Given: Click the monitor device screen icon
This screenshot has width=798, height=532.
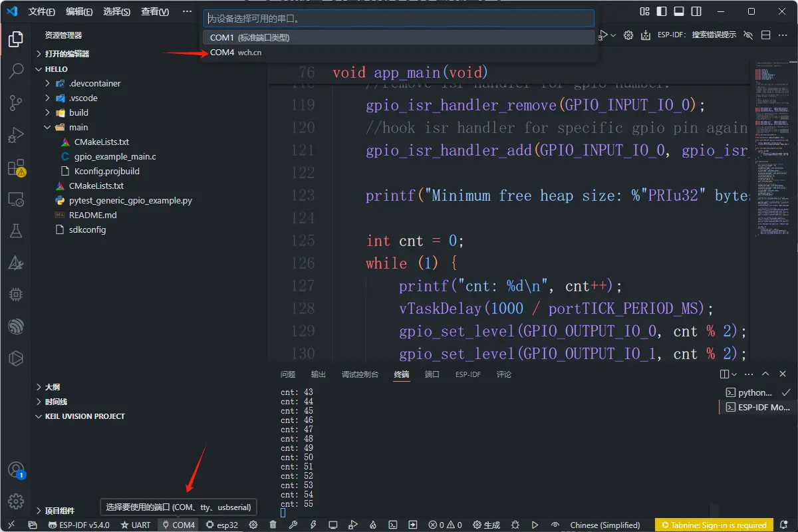Looking at the screenshot, I should pos(333,525).
